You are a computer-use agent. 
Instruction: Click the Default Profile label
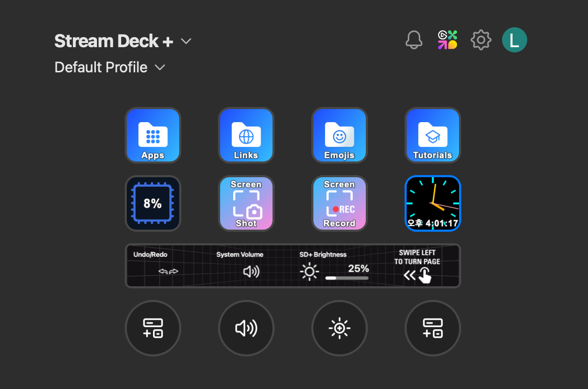click(x=101, y=68)
